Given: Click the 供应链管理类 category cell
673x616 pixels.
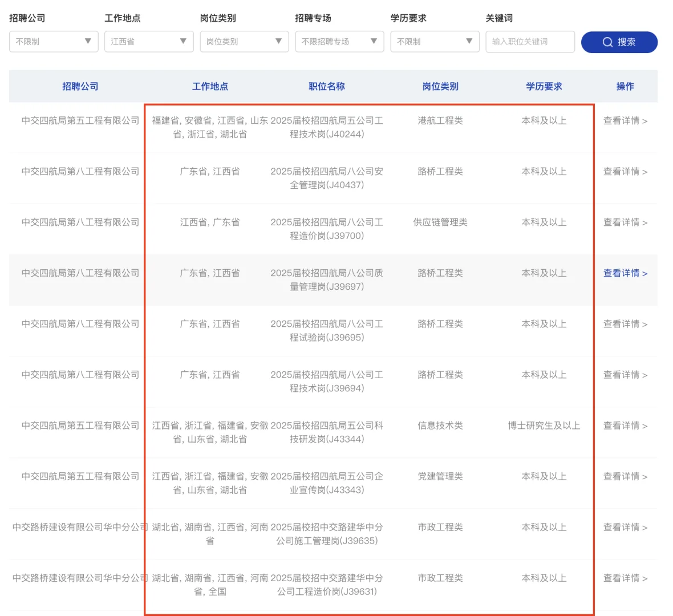Looking at the screenshot, I should [440, 222].
